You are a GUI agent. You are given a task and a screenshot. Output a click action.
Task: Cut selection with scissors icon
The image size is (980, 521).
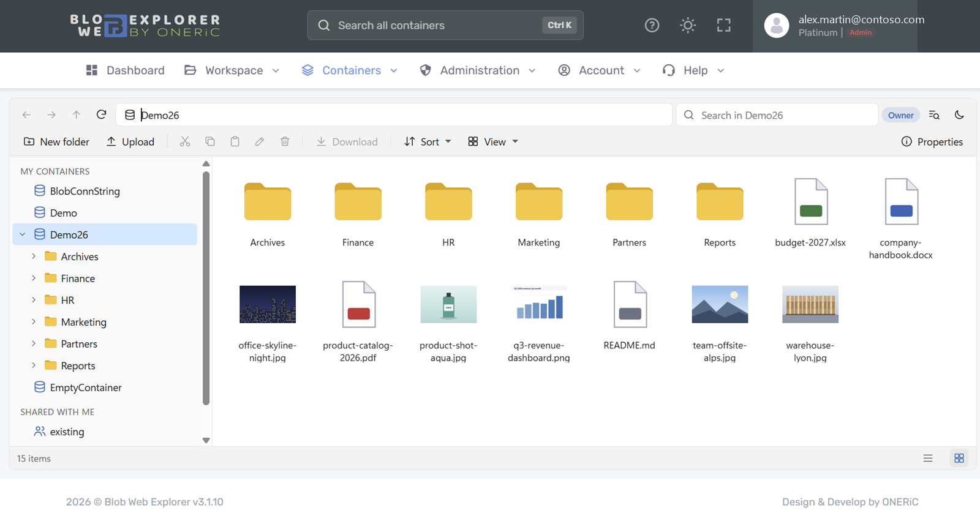(x=185, y=141)
